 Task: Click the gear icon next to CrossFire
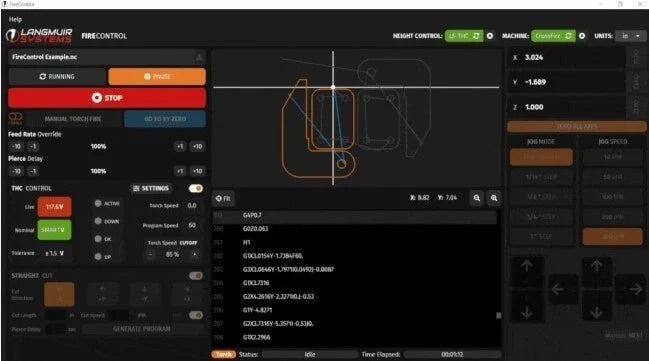[582, 36]
